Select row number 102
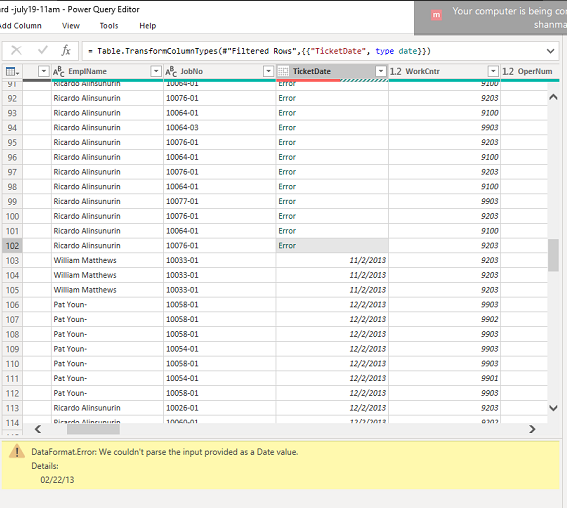The height and width of the screenshot is (508, 567). [x=12, y=246]
